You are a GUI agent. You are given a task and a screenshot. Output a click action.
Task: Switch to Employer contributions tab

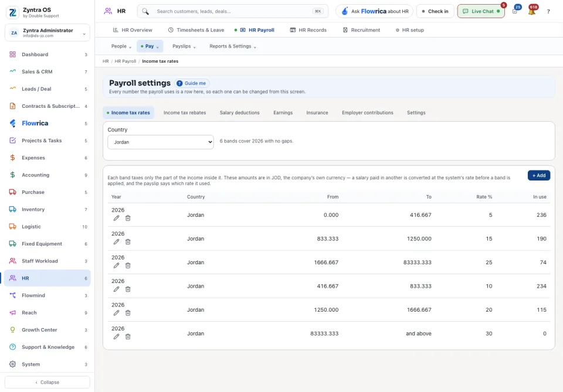367,113
